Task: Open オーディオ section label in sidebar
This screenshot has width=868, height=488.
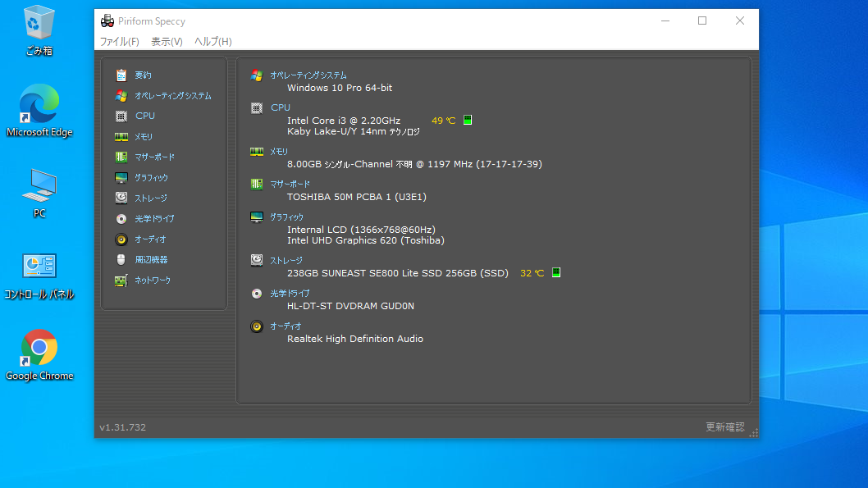Action: pos(151,239)
